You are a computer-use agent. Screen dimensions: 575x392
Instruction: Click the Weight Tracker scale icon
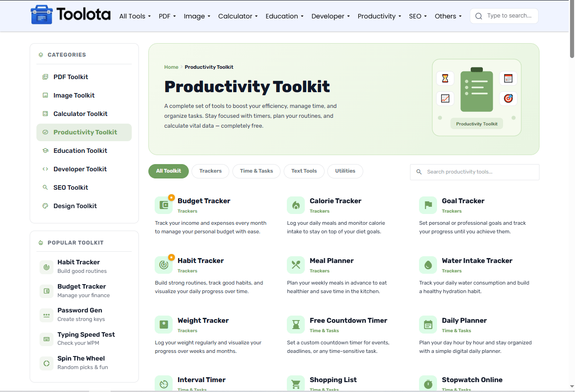click(x=164, y=325)
